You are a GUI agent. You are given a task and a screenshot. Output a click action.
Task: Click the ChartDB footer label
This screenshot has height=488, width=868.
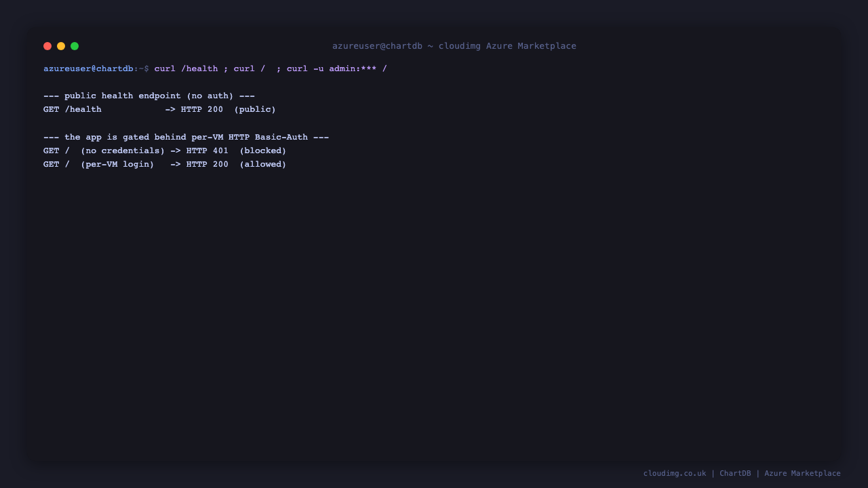click(x=735, y=474)
